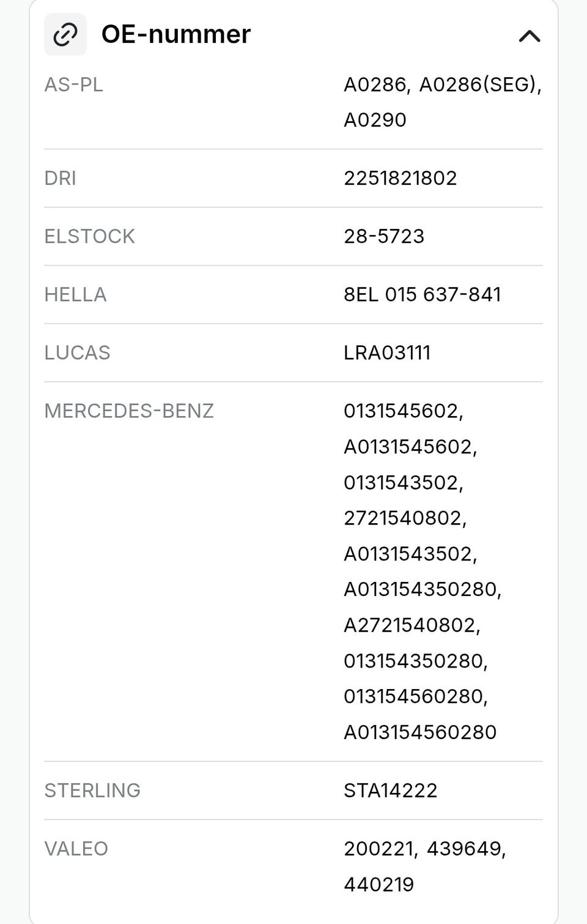This screenshot has height=924, width=587.
Task: Click the AS-PL brand label
Action: click(73, 84)
